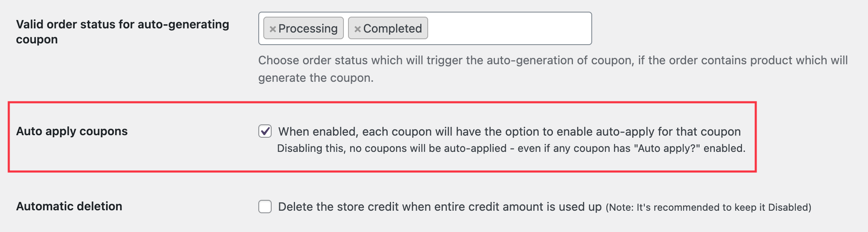
Task: Click the 'Delete the store credit' checkbox label
Action: tap(440, 207)
